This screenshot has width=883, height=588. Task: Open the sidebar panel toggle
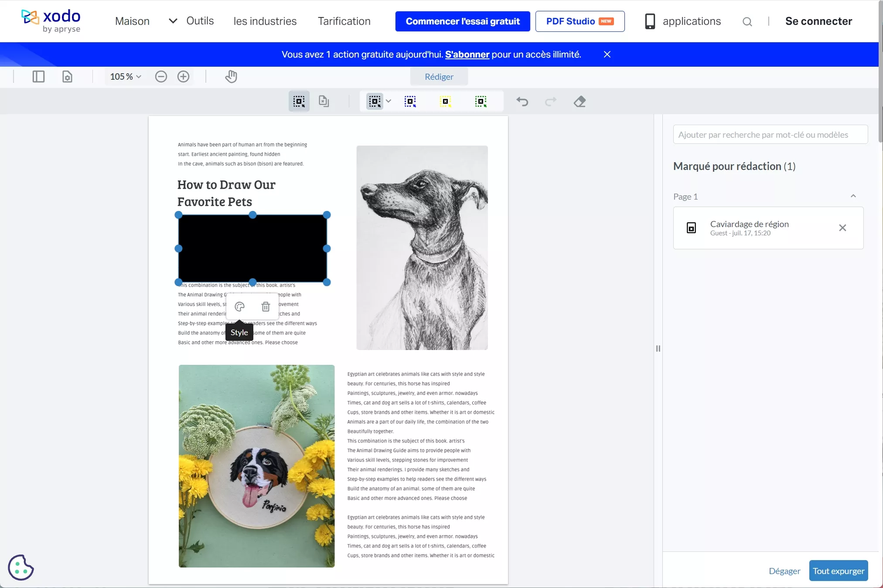coord(38,76)
